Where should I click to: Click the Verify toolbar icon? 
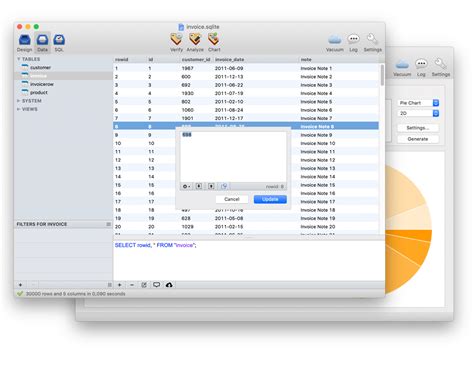[176, 39]
